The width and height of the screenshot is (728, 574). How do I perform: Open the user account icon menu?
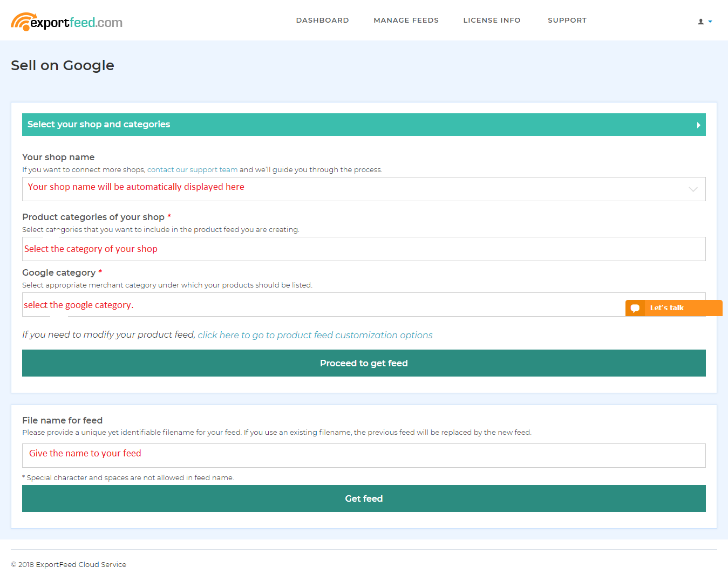coord(701,21)
